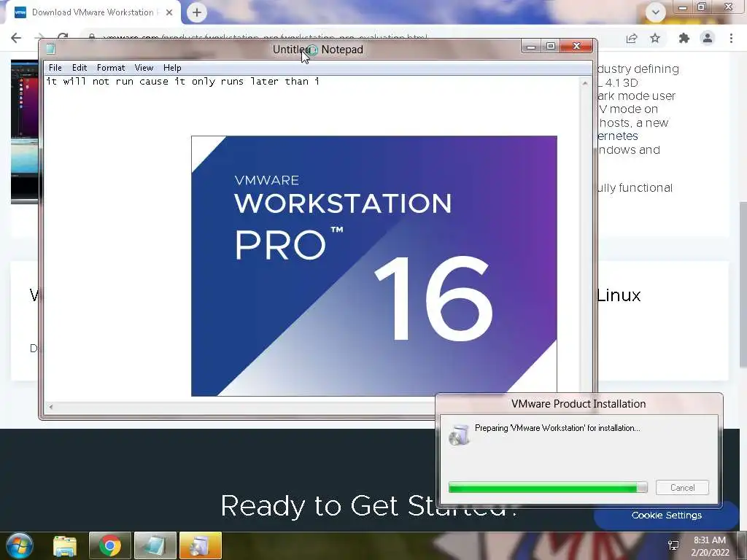Maximize the Notepad window
Screen dimensions: 747x560
coord(551,46)
